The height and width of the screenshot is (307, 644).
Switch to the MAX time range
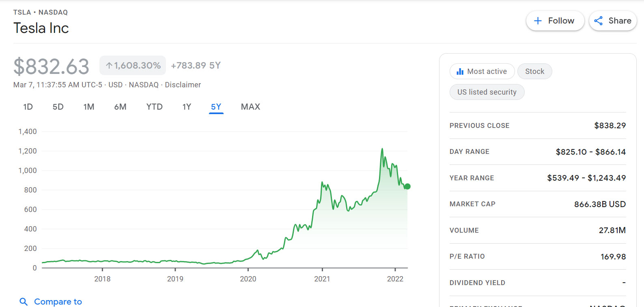(x=250, y=107)
